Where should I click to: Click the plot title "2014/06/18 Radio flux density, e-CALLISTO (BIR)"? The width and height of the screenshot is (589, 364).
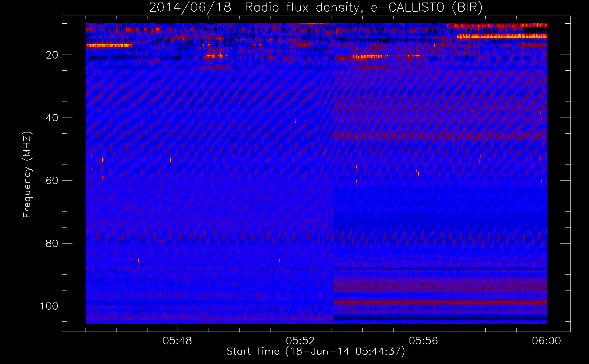pyautogui.click(x=316, y=8)
